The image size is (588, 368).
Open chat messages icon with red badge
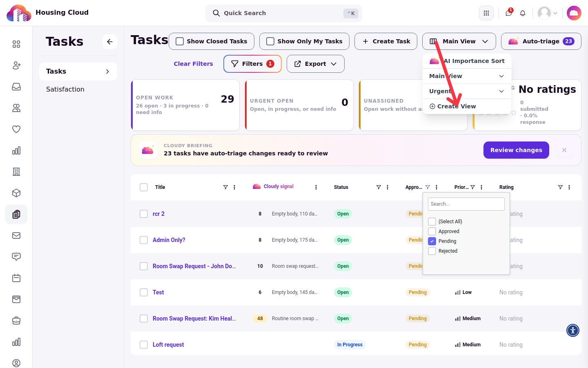tap(509, 13)
